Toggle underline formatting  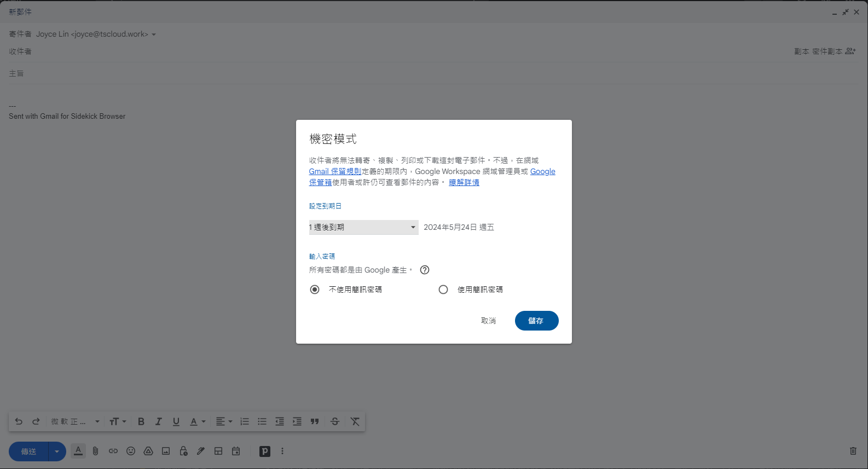[x=176, y=421]
